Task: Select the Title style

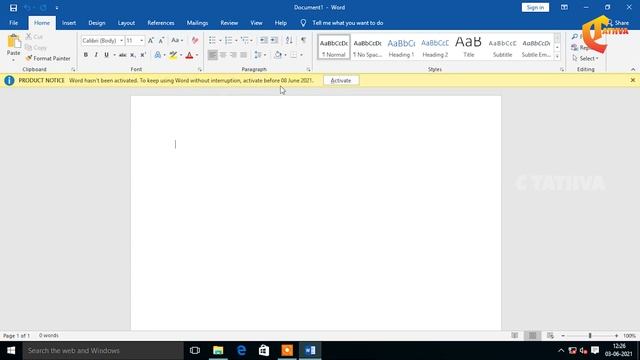Action: coord(469,47)
